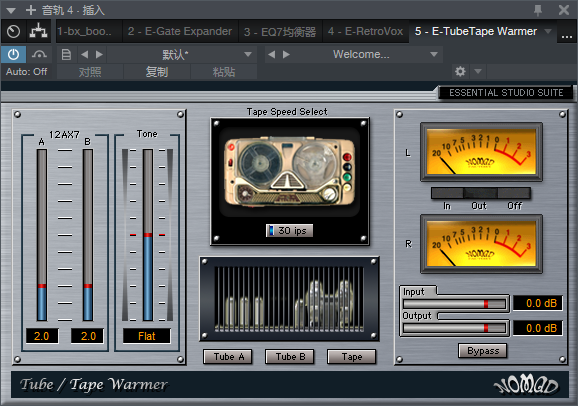The height and width of the screenshot is (406, 578).
Task: Click the Tube / Tape Warmer title text
Action: 94,384
